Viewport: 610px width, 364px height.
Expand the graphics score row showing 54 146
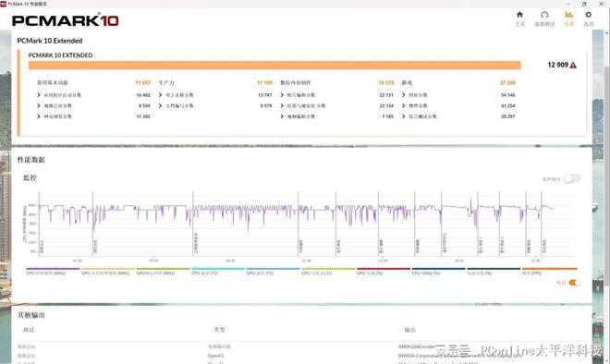click(458, 95)
